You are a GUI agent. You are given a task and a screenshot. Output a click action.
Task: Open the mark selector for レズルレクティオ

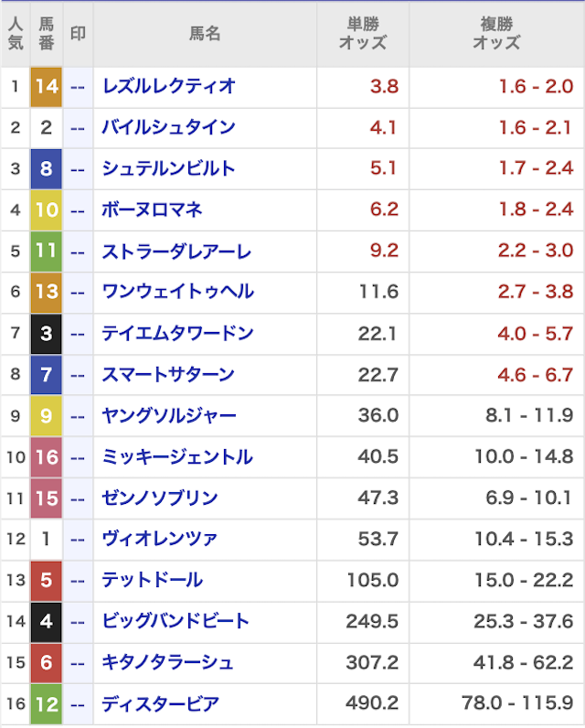tap(79, 86)
